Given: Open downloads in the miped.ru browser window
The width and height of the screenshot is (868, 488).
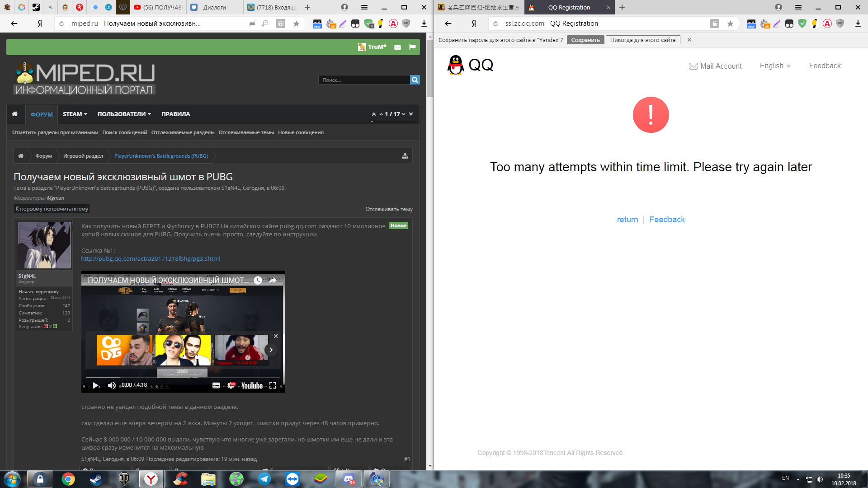Looking at the screenshot, I should (x=424, y=23).
